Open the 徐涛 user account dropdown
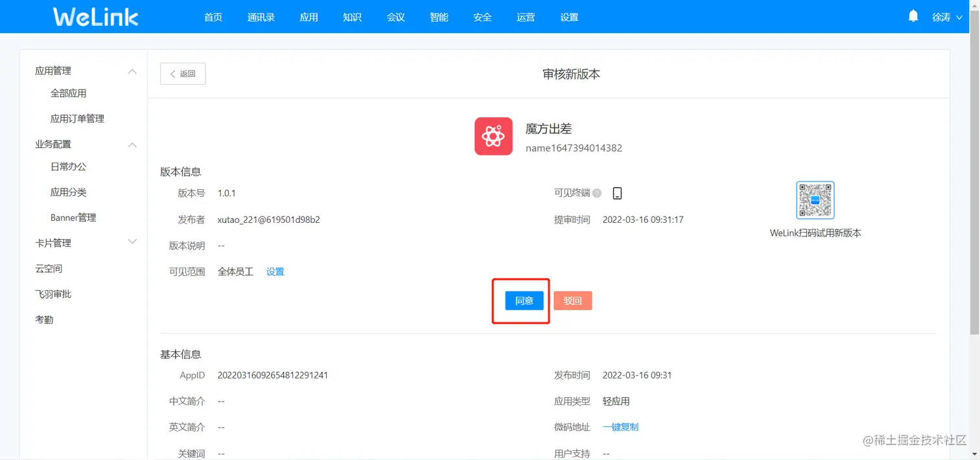Screen dimensions: 980x460 tap(946, 17)
